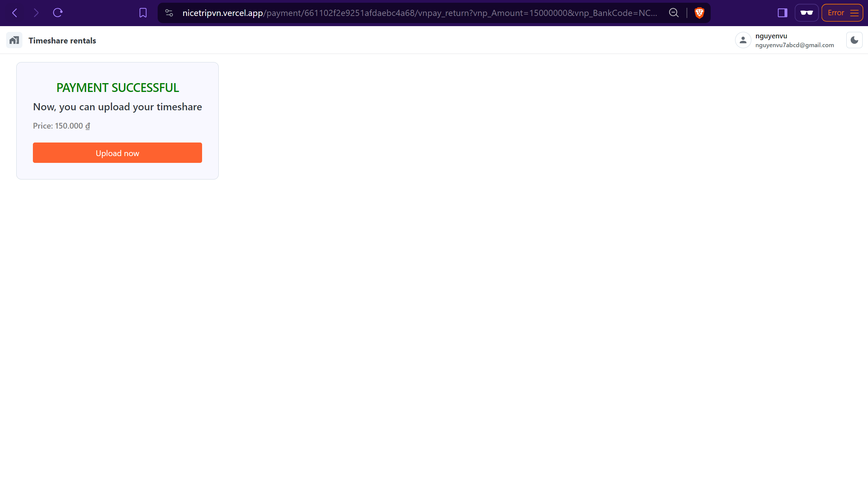868x492 pixels.
Task: Click the user profile icon
Action: 743,41
